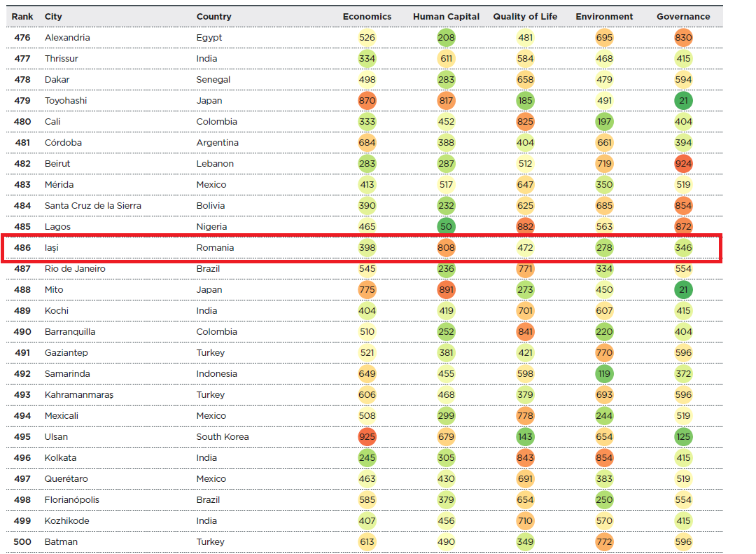Click the Environment column header
This screenshot has height=554, width=756.
[x=604, y=16]
